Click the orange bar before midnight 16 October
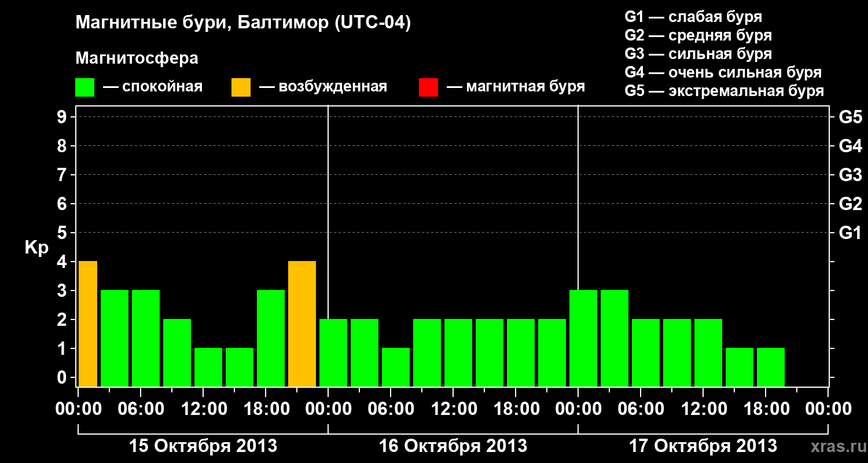 302,324
